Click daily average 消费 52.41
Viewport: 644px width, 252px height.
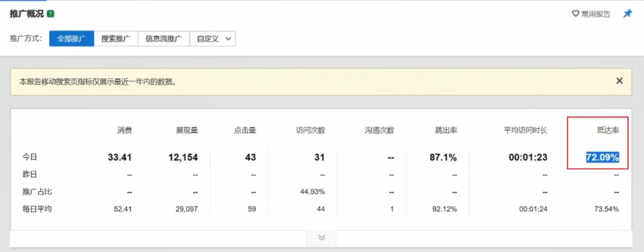123,209
